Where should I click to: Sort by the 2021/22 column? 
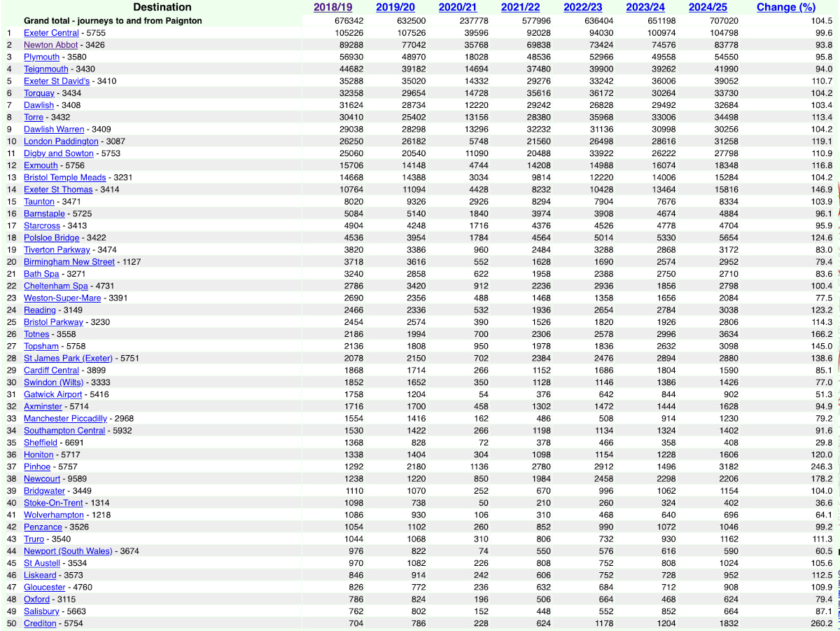coord(521,7)
